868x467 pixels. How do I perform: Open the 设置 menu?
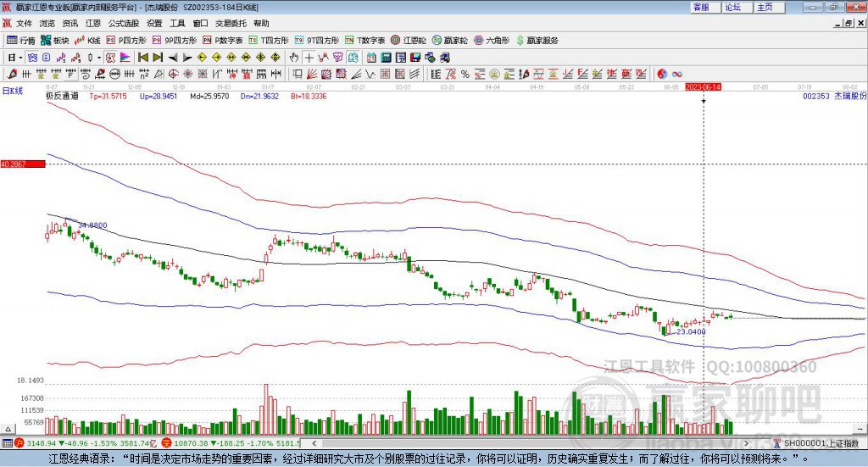coord(154,23)
